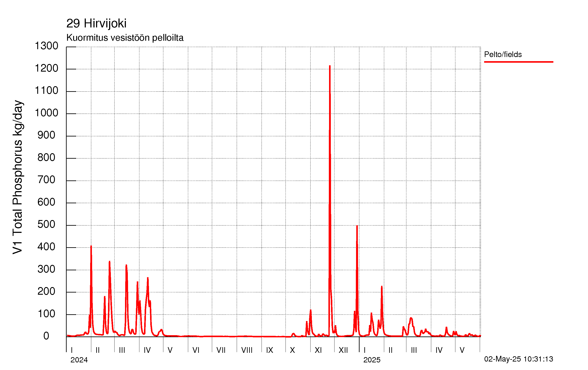Click the chart title '29 Hirvijoki'
Viewport: 588px width, 370px height.
(96, 24)
